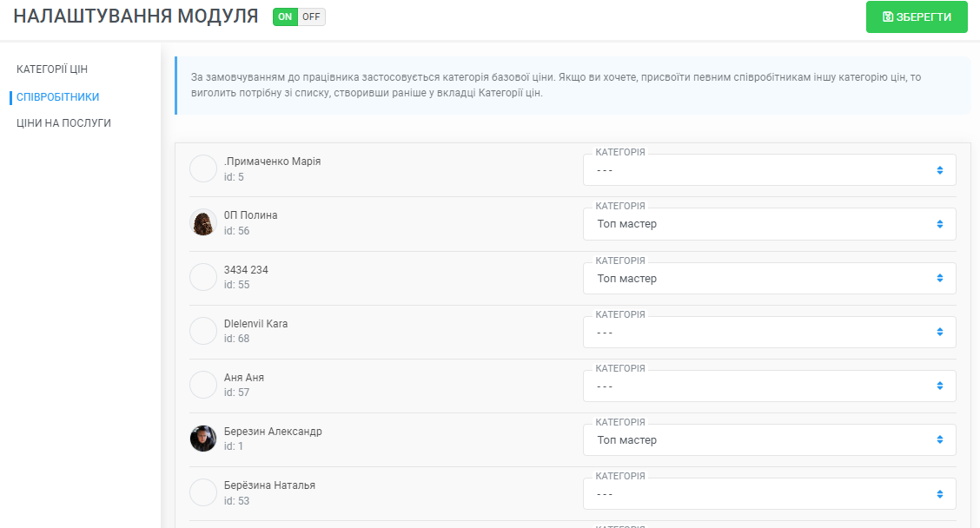Switch module toggle to ON

point(285,16)
